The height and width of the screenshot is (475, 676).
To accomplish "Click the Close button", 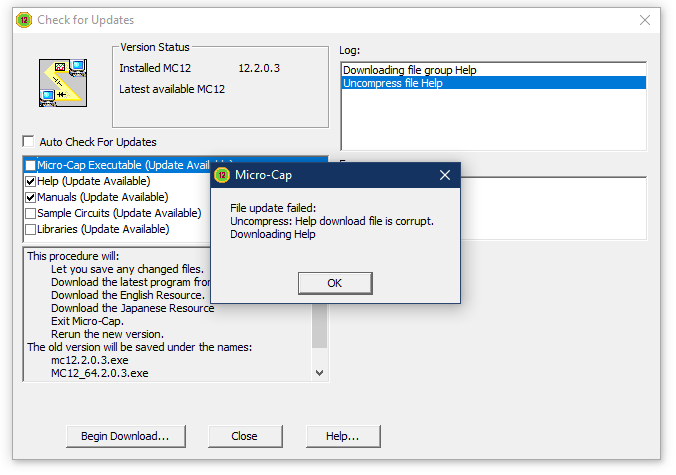I will click(245, 436).
